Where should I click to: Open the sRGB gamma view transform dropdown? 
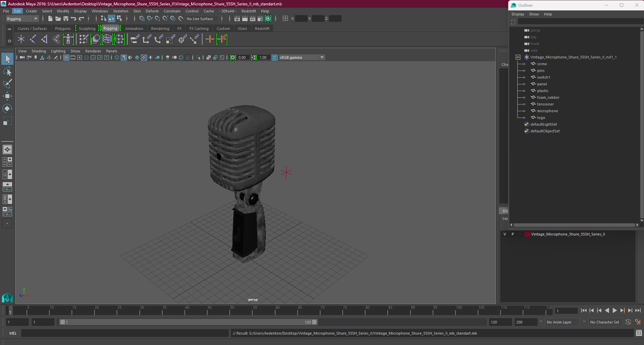click(x=301, y=57)
